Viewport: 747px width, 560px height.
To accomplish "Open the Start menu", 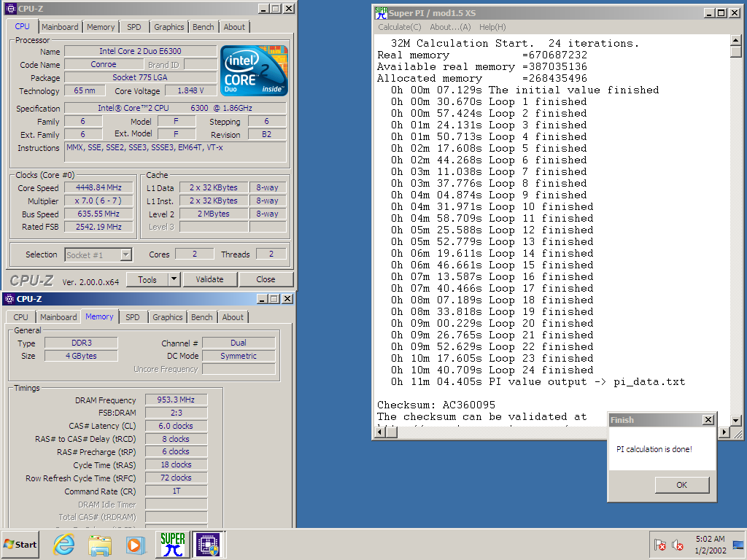I will (x=20, y=544).
